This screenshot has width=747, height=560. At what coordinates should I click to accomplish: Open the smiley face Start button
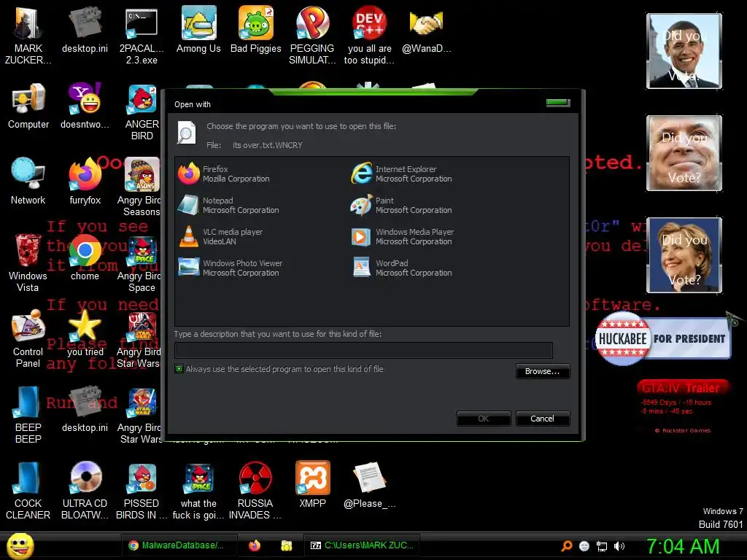(20, 546)
